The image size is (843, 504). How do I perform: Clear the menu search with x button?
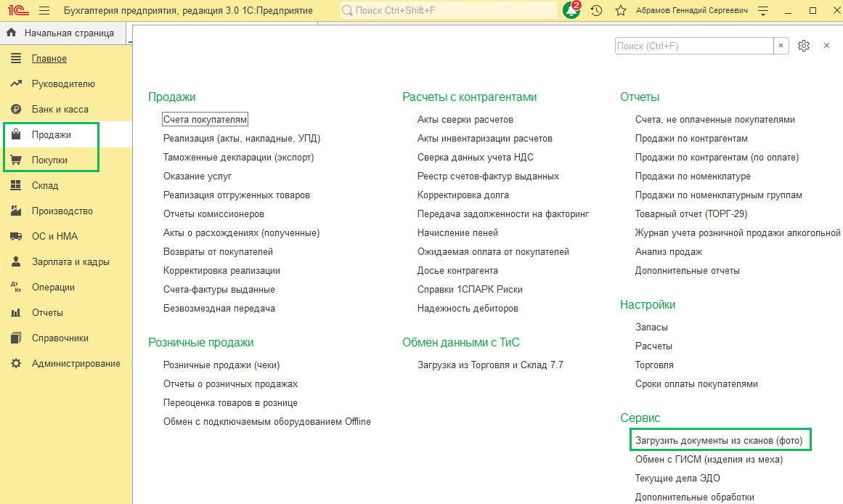pyautogui.click(x=781, y=46)
